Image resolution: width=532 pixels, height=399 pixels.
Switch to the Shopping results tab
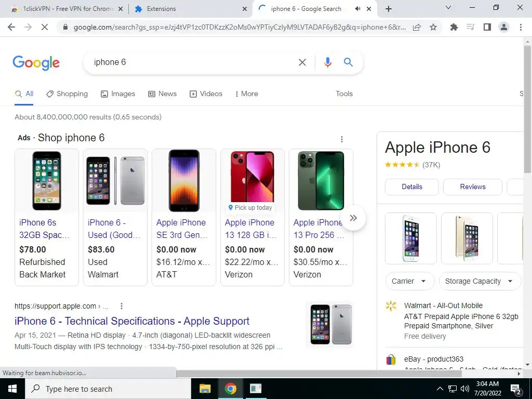click(x=67, y=94)
